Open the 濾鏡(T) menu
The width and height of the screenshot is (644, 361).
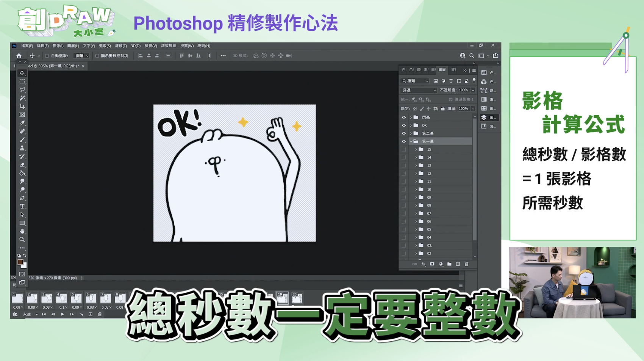(x=121, y=46)
